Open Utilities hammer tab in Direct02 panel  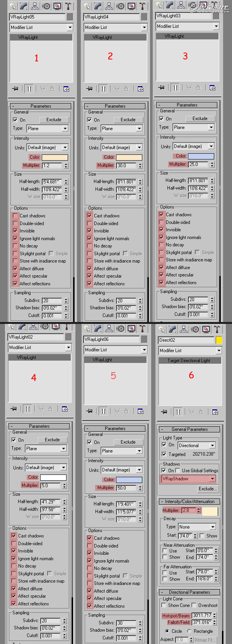[217, 330]
